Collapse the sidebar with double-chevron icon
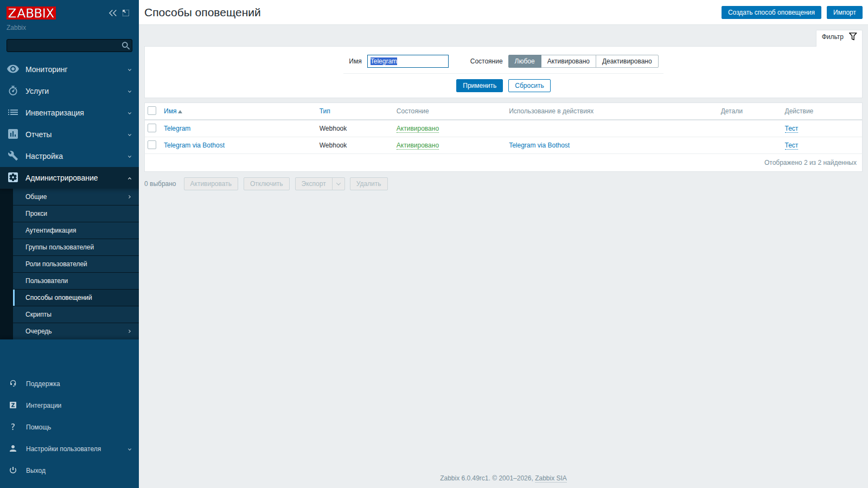Image resolution: width=868 pixels, height=488 pixels. pyautogui.click(x=113, y=13)
